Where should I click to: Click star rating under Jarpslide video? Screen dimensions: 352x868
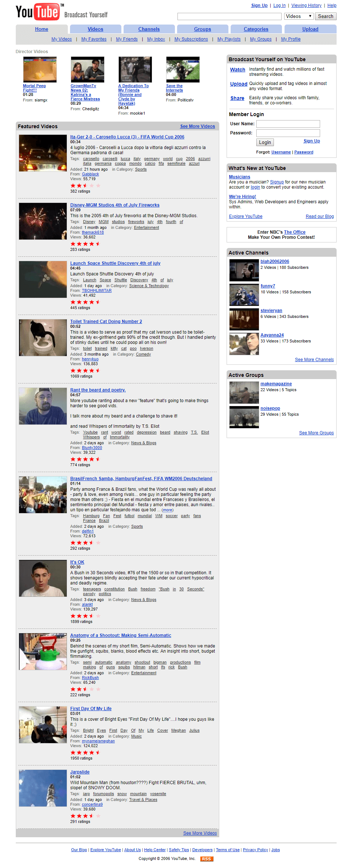click(85, 816)
